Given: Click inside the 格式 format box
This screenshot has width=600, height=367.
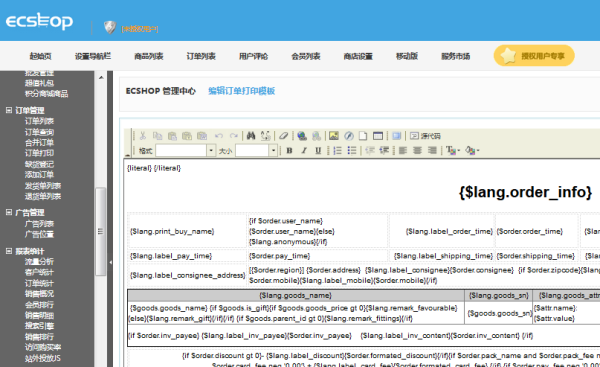Looking at the screenshot, I should click(x=181, y=150).
